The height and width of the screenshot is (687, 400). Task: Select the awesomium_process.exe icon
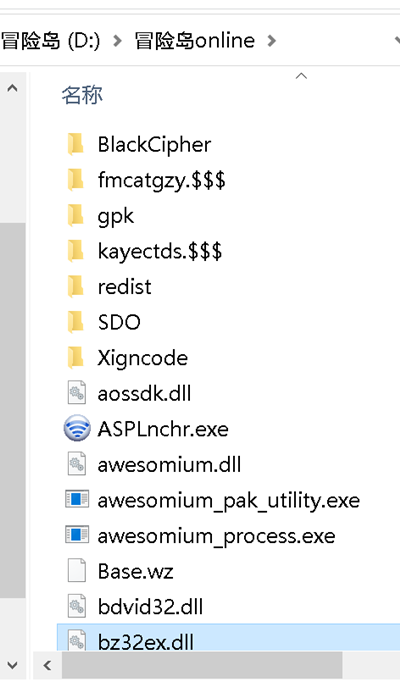[77, 535]
